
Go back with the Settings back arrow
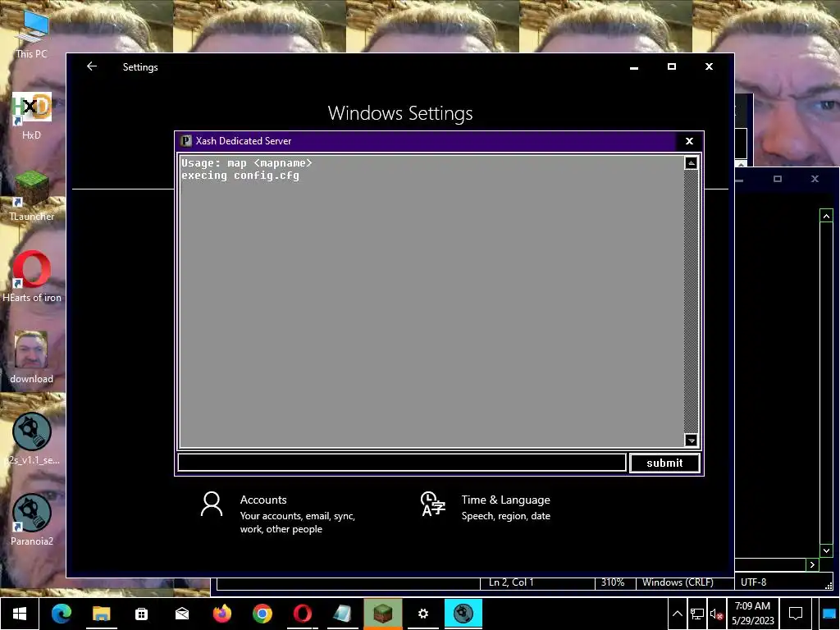click(x=92, y=66)
